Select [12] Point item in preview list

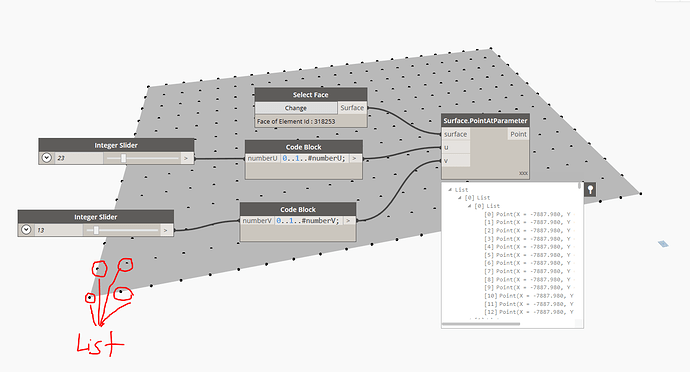(529, 312)
